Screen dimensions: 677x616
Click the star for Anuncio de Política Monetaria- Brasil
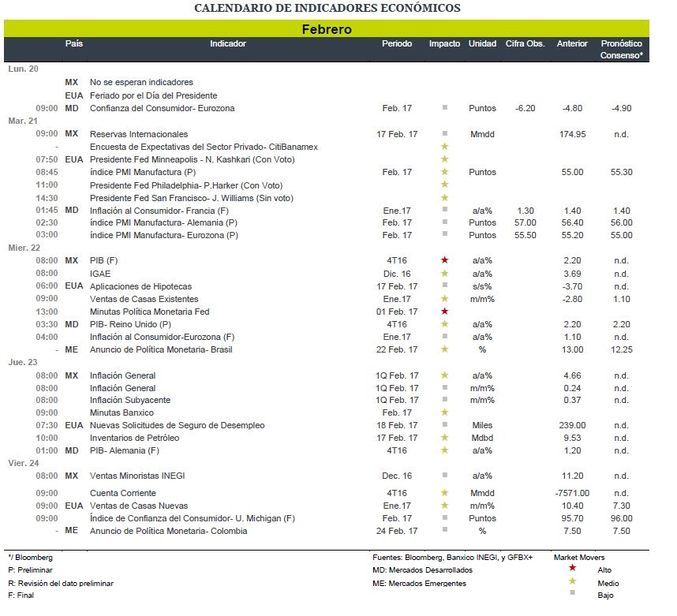click(444, 349)
